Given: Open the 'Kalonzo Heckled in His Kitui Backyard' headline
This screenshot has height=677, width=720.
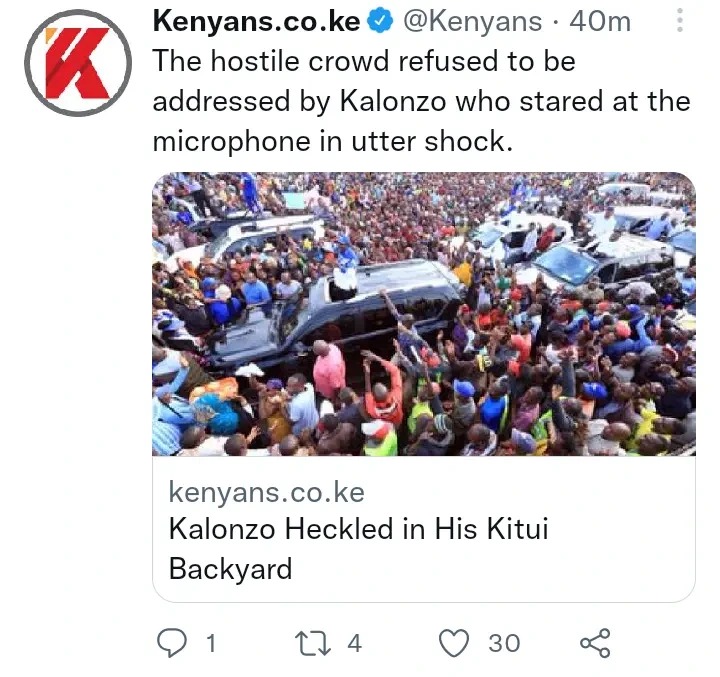Looking at the screenshot, I should click(x=359, y=548).
